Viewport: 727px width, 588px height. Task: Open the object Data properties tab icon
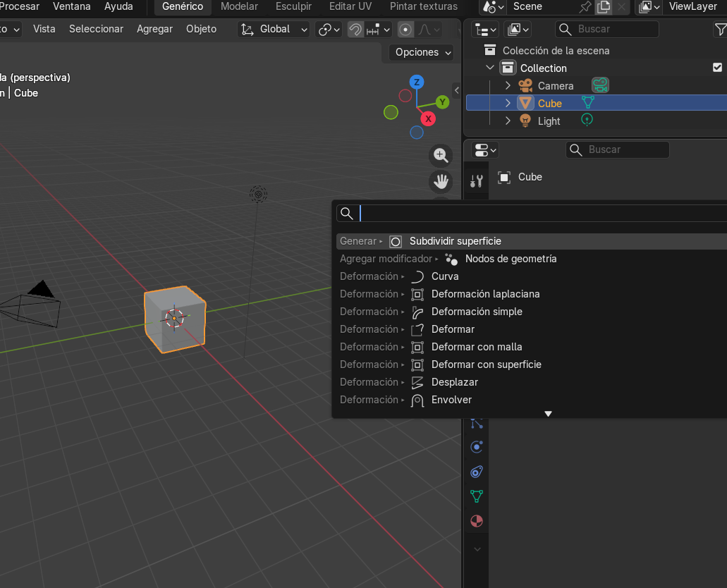pos(477,496)
